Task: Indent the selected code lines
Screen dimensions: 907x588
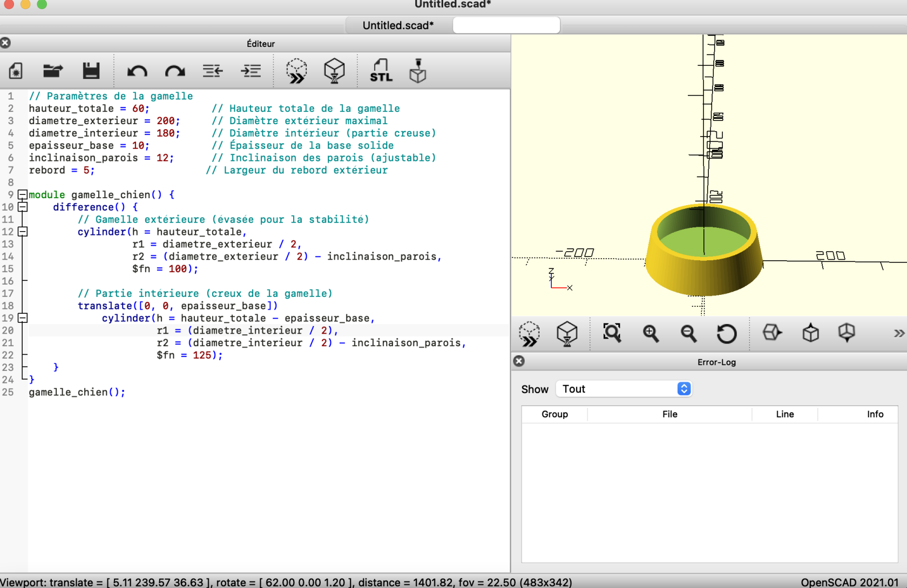Action: point(251,71)
